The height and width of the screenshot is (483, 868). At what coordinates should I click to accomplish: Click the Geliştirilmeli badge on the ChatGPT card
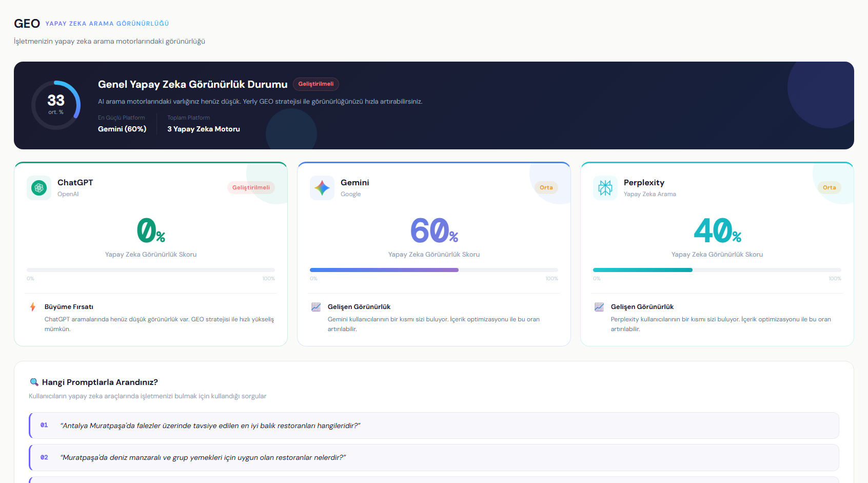[251, 188]
